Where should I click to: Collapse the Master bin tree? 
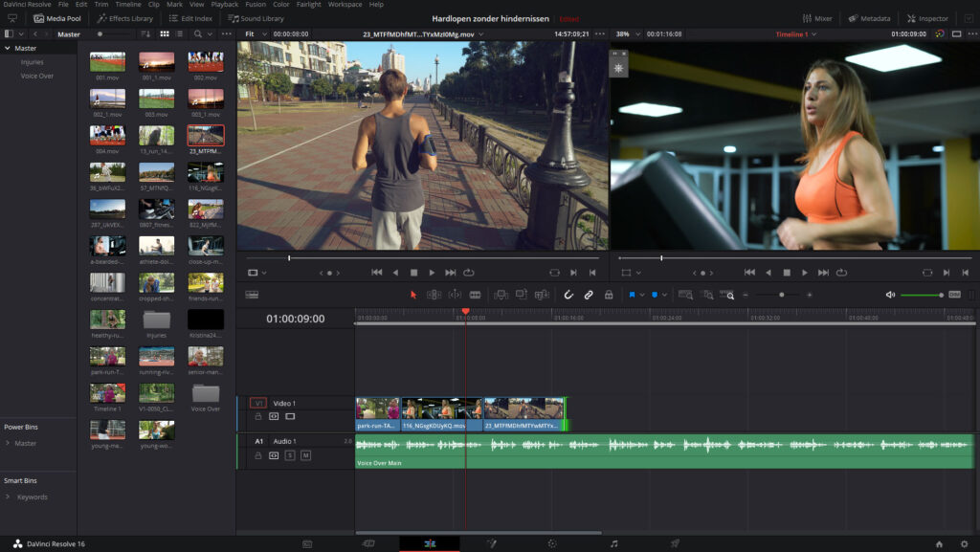coord(8,48)
